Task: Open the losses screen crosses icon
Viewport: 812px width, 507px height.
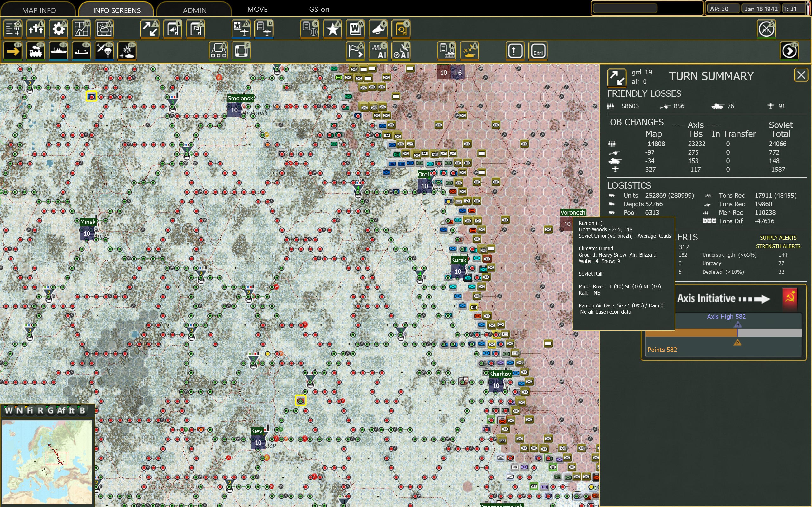Action: (x=36, y=29)
